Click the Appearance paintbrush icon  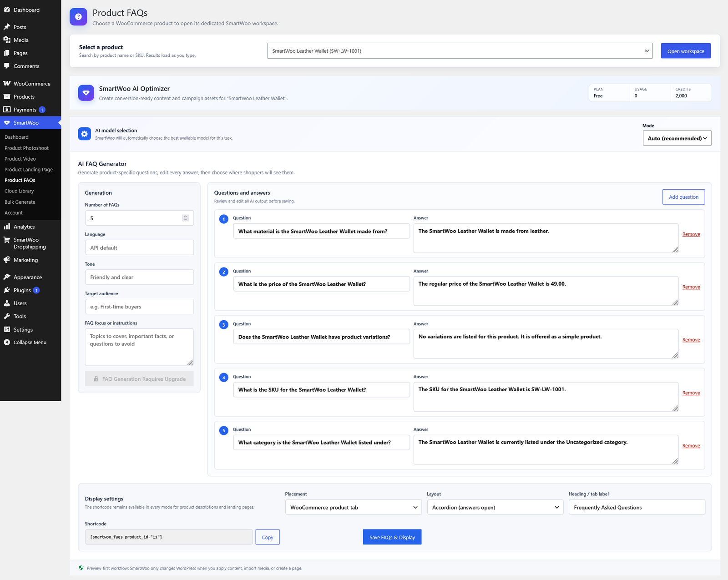7,277
